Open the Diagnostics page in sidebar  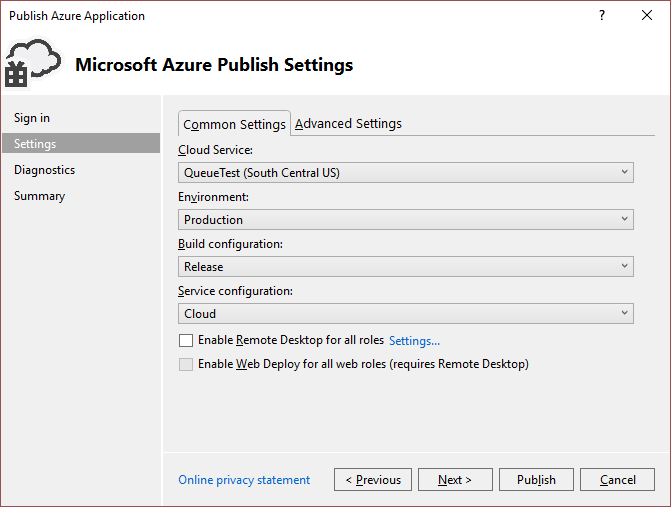click(x=44, y=170)
